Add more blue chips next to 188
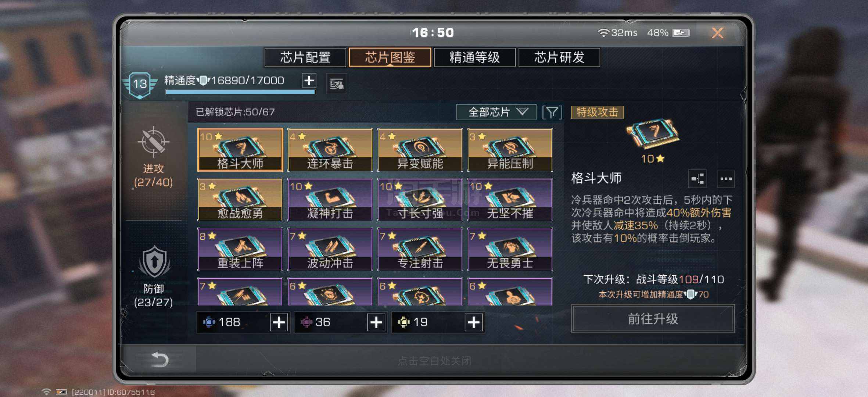Viewport: 868px width, 397px height. (x=279, y=322)
